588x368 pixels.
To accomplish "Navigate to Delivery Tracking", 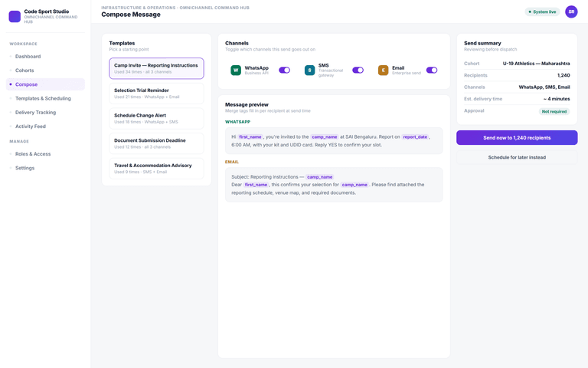I will click(x=45, y=112).
